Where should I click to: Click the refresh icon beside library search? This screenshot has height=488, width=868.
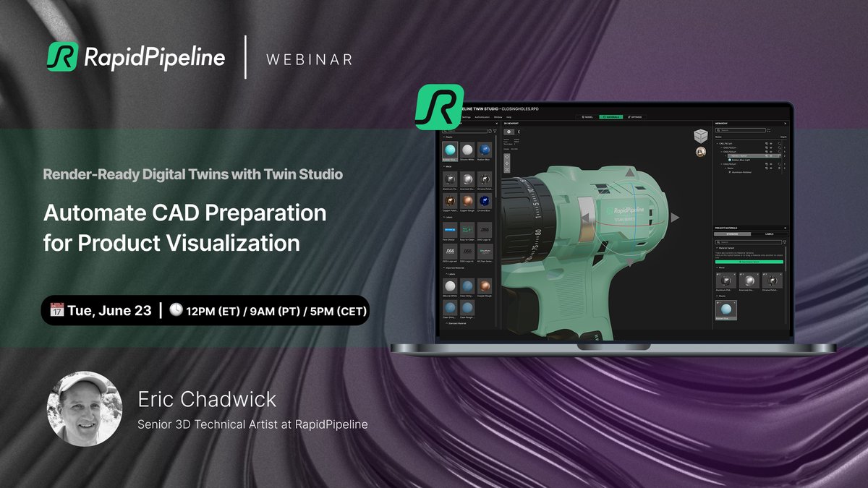490,131
